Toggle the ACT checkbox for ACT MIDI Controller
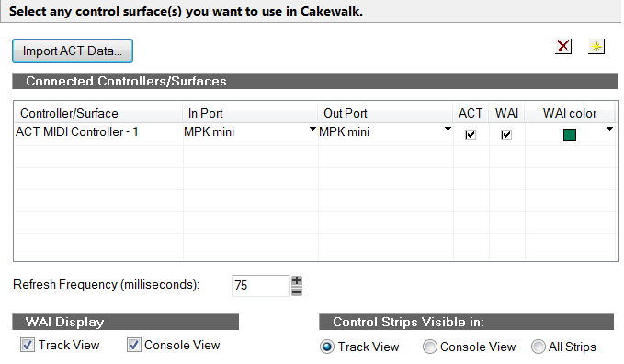Image resolution: width=624 pixels, height=364 pixels. click(x=471, y=134)
